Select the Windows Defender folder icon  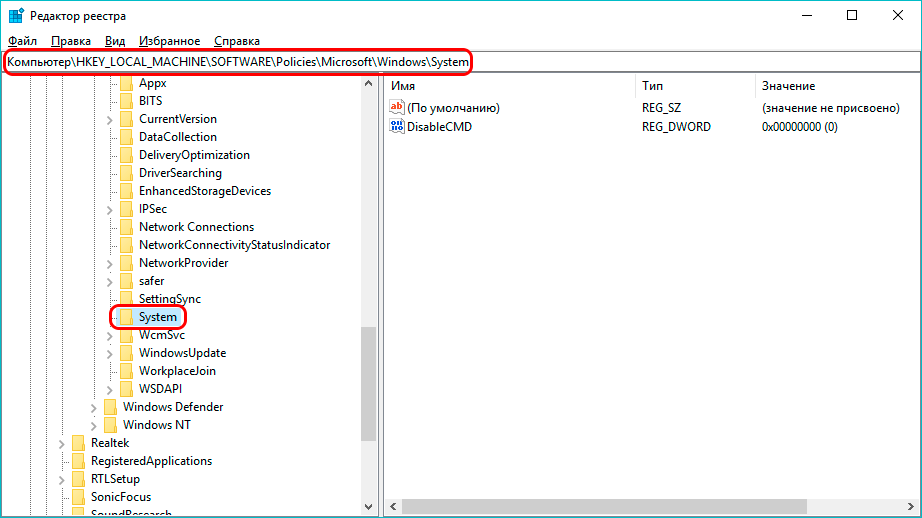110,407
